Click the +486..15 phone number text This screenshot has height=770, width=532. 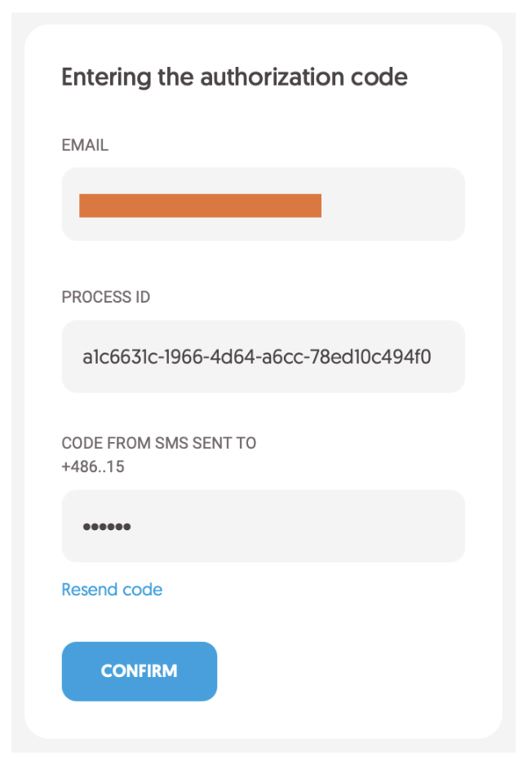[93, 468]
